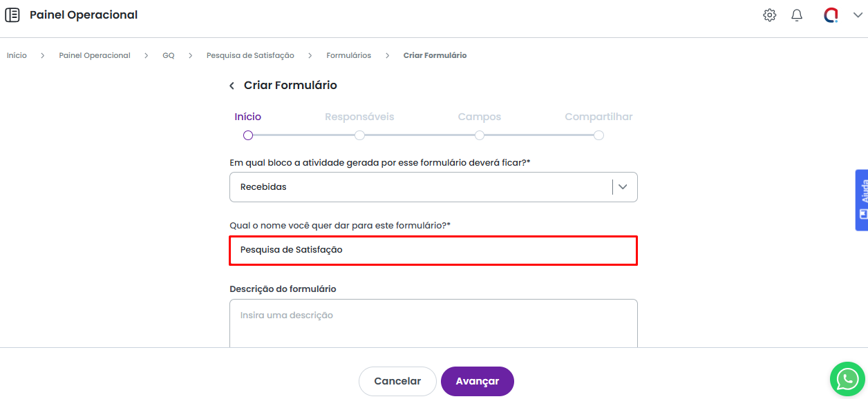The width and height of the screenshot is (868, 399).
Task: Open the settings gear icon
Action: (x=769, y=15)
